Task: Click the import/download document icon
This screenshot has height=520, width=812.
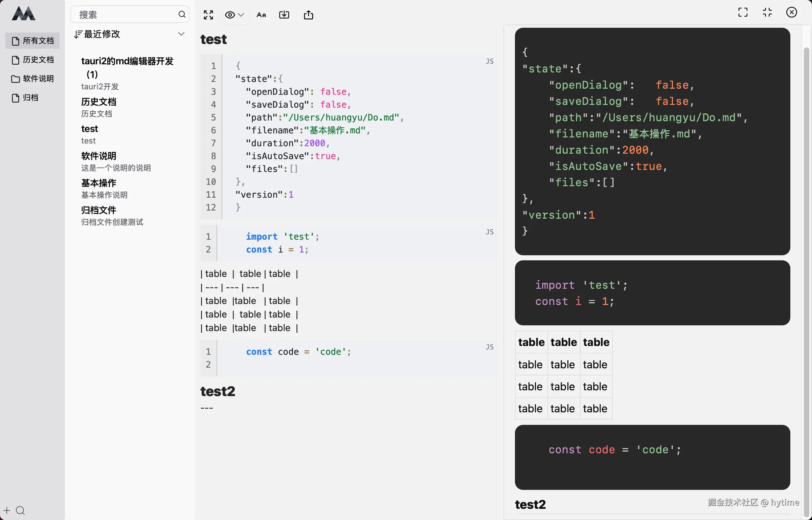Action: coord(284,15)
